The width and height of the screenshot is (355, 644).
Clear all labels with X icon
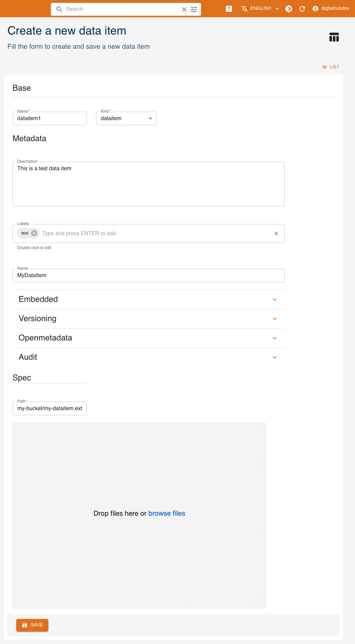276,234
